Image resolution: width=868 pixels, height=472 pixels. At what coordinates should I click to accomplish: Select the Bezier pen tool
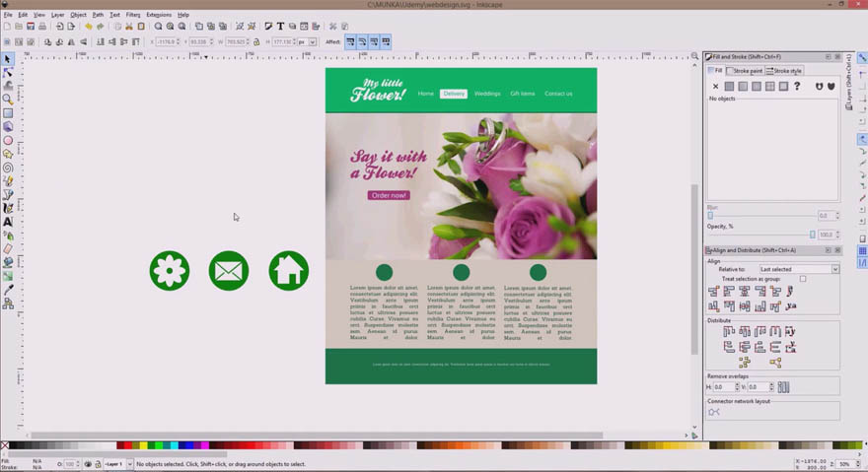tap(8, 195)
